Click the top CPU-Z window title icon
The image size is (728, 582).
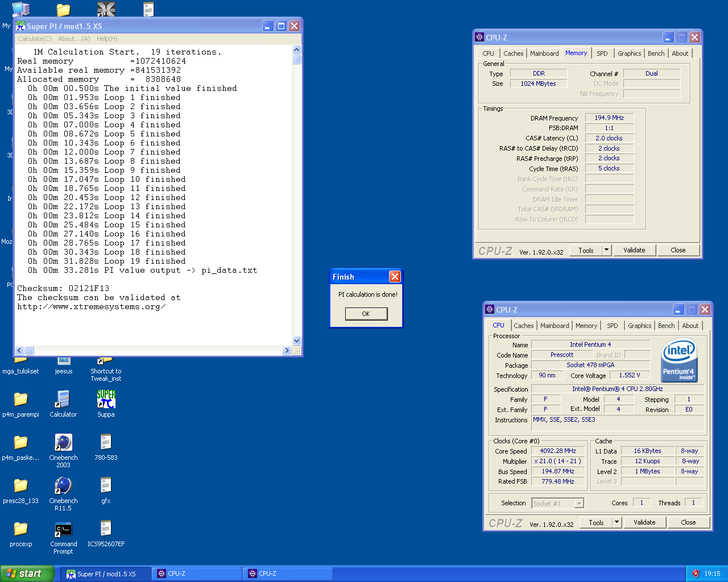pyautogui.click(x=479, y=38)
